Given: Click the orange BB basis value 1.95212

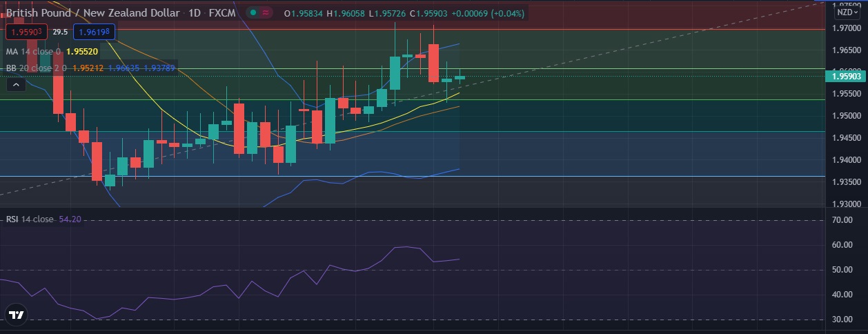Looking at the screenshot, I should tap(88, 68).
